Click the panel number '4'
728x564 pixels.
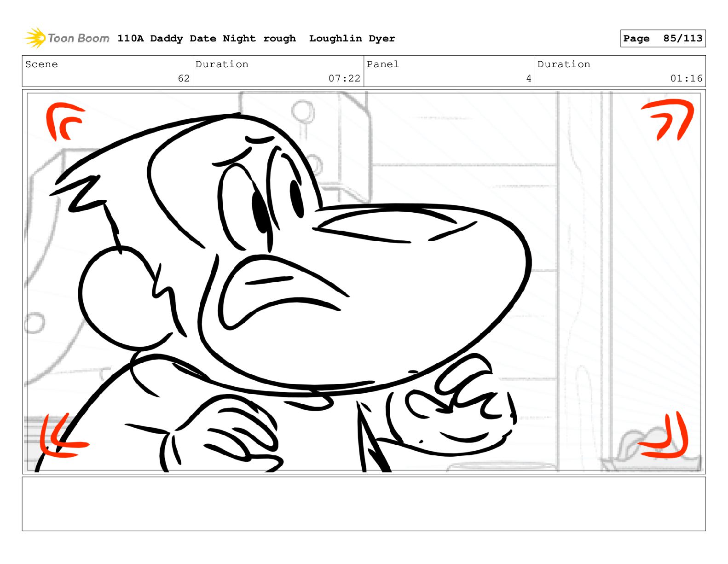click(x=529, y=79)
